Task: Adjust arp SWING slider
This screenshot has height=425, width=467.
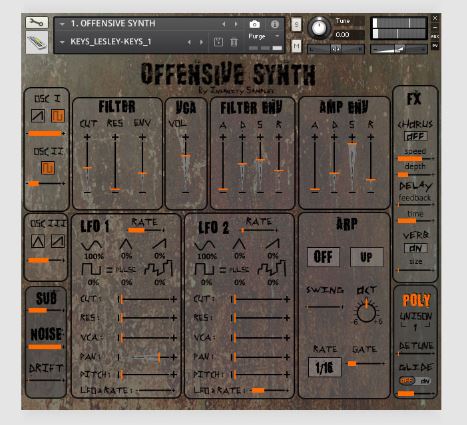Action: [x=325, y=307]
